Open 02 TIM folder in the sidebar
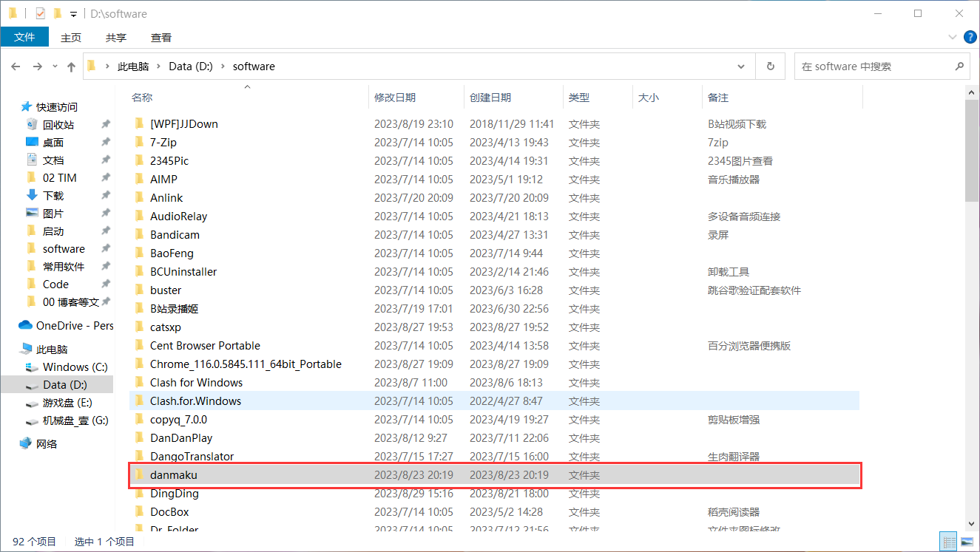The image size is (980, 552). (59, 178)
